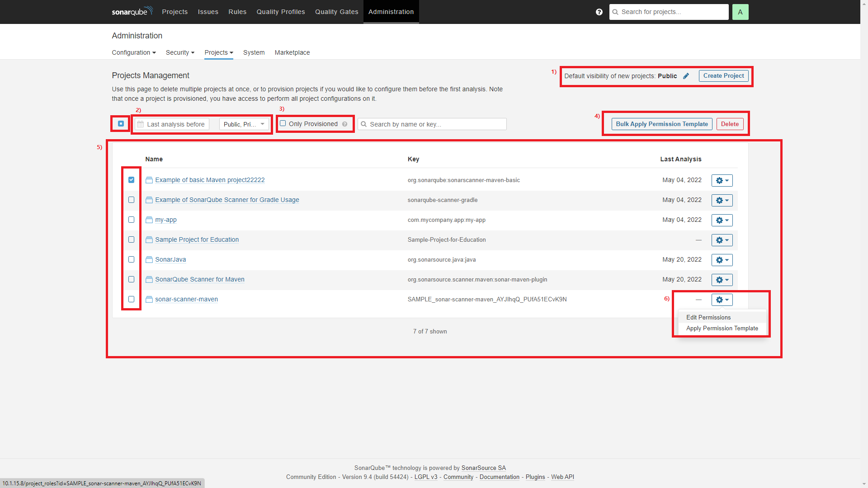868x488 pixels.
Task: Check Sample Project for Education checkbox
Action: (x=131, y=239)
